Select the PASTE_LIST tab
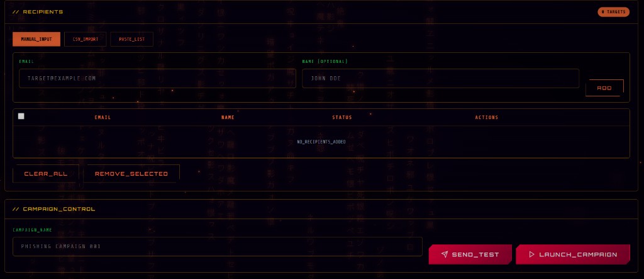The width and height of the screenshot is (644, 279). tap(131, 39)
